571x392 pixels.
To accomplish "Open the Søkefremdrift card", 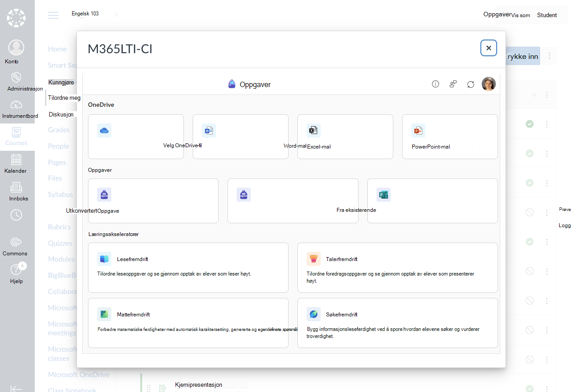I will coord(398,323).
